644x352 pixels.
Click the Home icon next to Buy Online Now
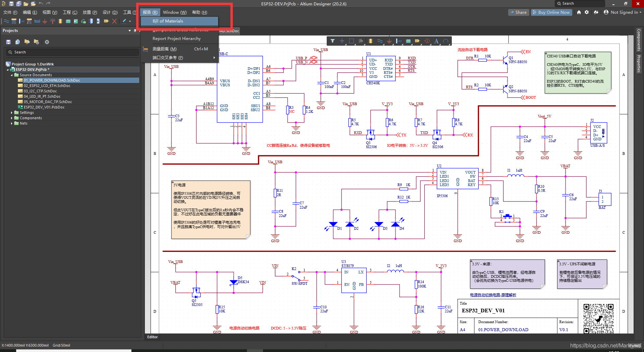579,12
